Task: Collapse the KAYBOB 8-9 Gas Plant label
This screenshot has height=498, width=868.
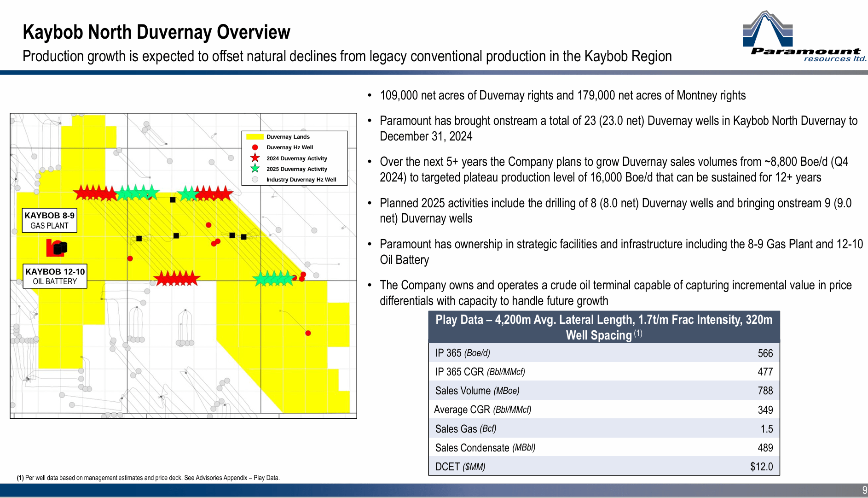Action: [x=49, y=220]
